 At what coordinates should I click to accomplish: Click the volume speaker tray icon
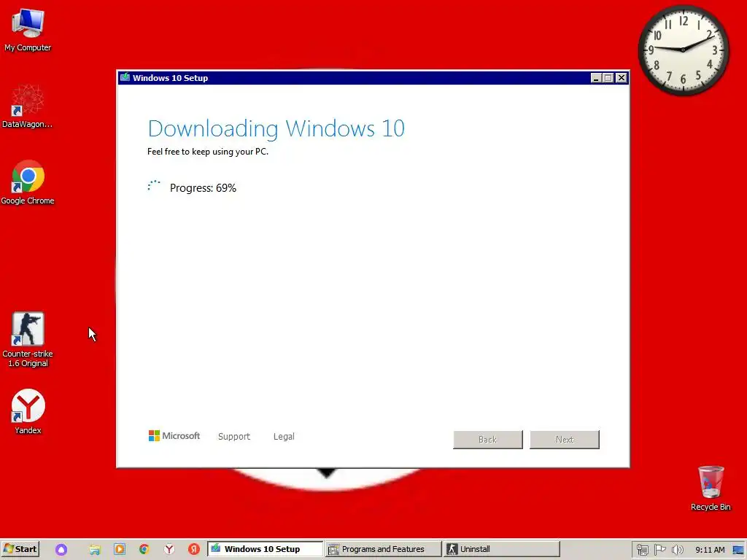(x=677, y=550)
